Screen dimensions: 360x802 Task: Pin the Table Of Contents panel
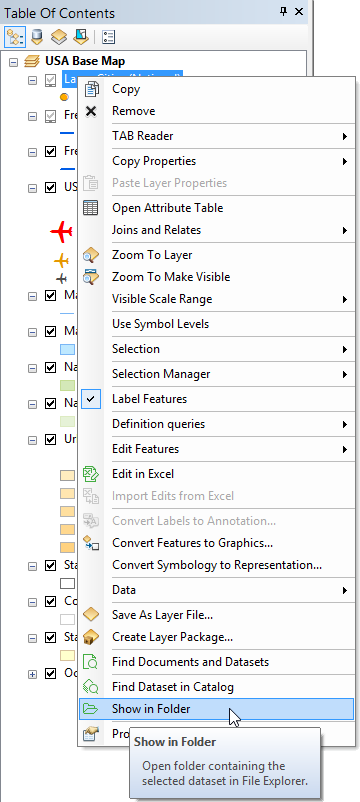click(283, 12)
